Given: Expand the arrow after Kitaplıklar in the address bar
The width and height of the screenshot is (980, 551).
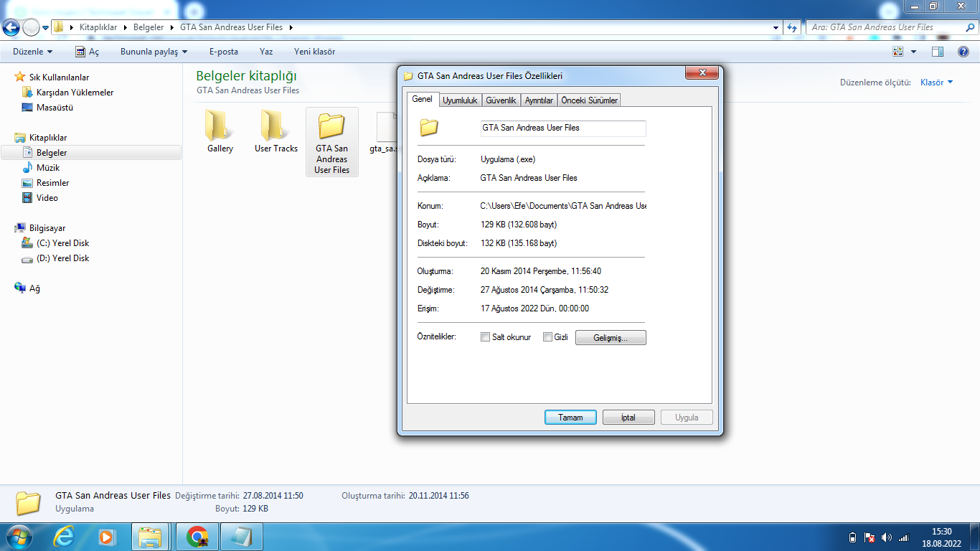Looking at the screenshot, I should click(x=126, y=27).
